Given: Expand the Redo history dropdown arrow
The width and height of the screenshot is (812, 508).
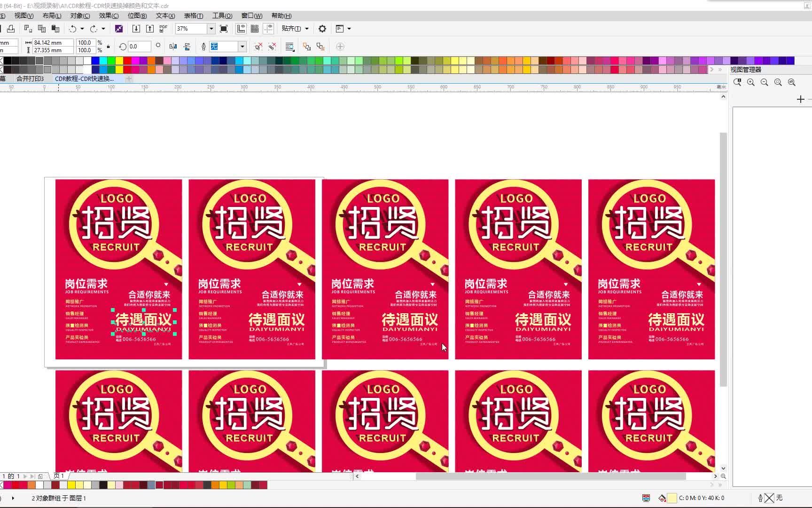Looking at the screenshot, I should [103, 29].
